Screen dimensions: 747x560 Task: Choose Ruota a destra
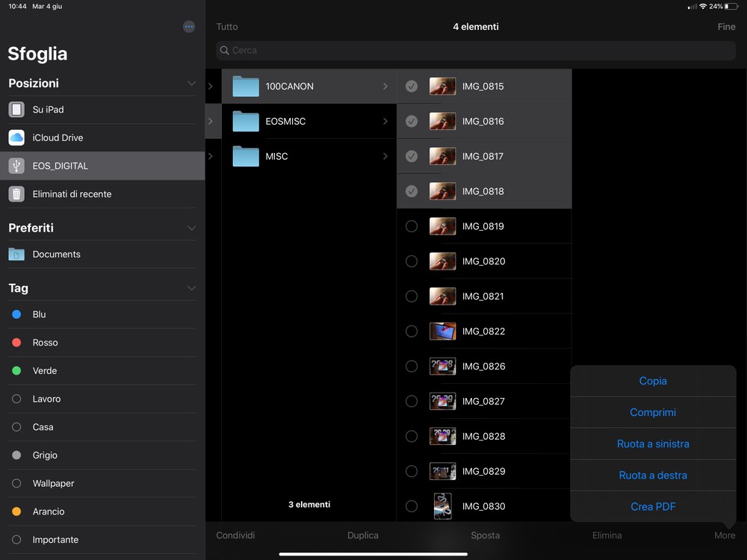click(653, 475)
